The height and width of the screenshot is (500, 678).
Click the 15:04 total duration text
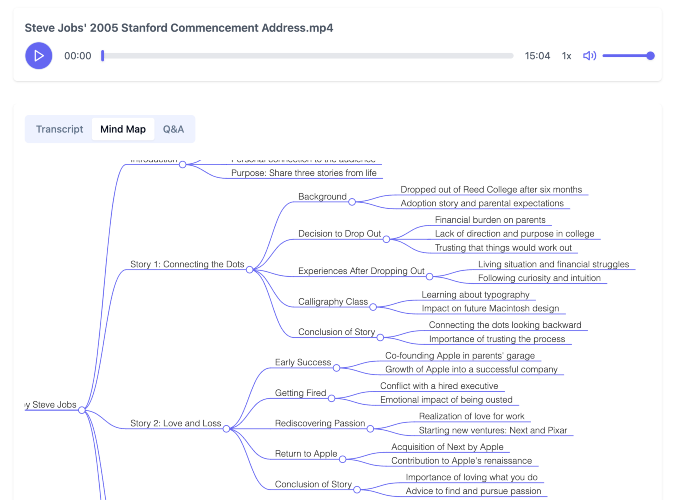[x=537, y=56]
